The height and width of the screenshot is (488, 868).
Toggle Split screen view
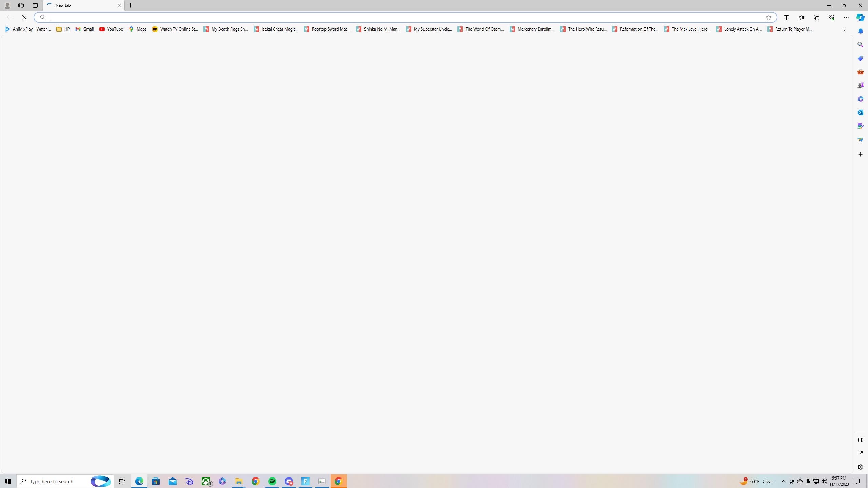tap(786, 17)
